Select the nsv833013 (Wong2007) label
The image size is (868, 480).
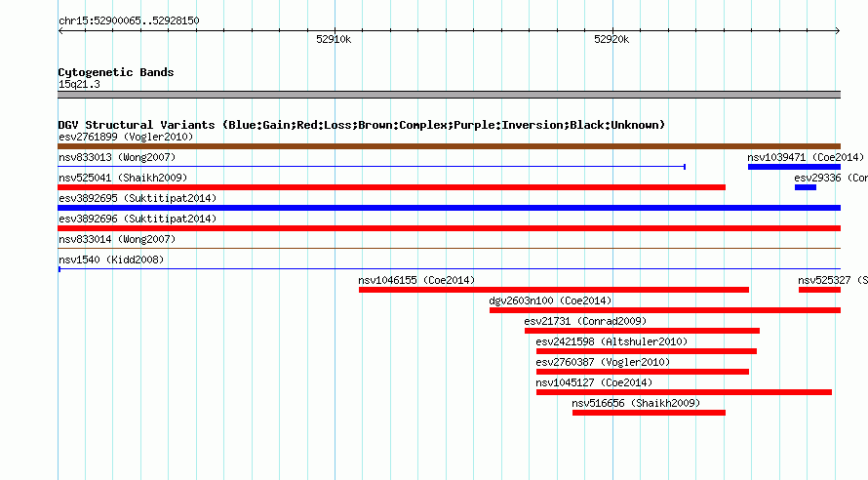[117, 157]
